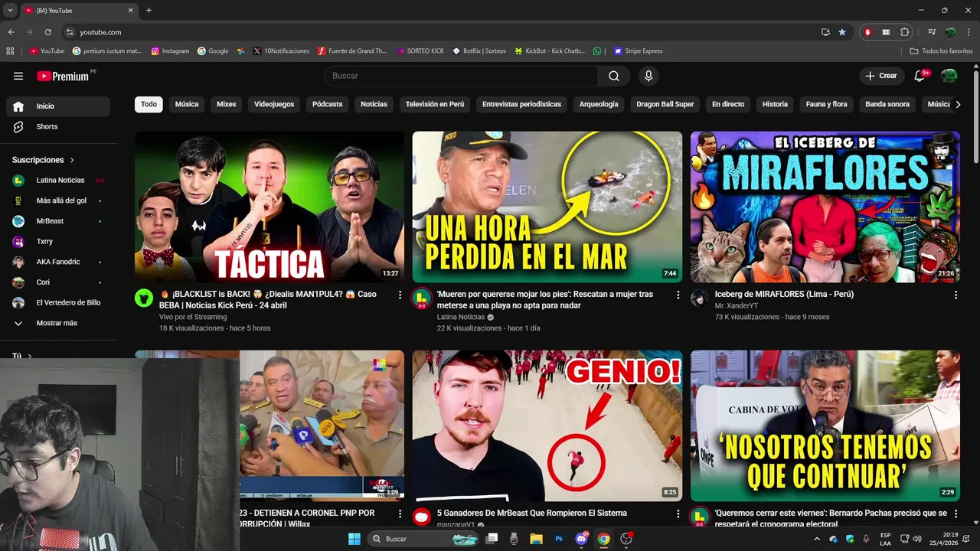The height and width of the screenshot is (551, 980).
Task: Show more filter chips with right arrow
Action: click(957, 104)
